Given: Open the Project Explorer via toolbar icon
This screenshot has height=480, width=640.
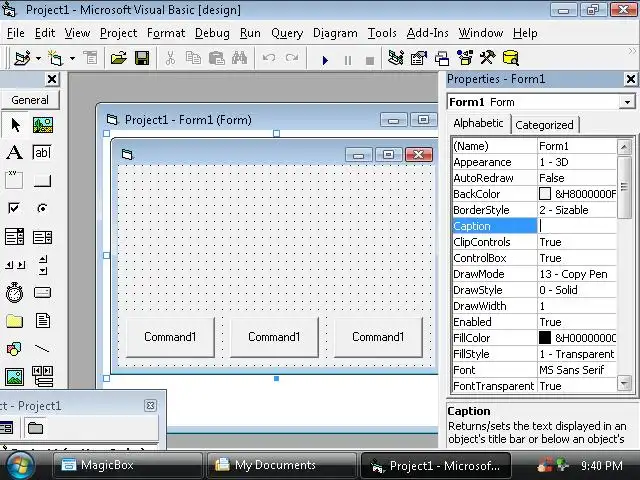Looking at the screenshot, I should click(396, 58).
